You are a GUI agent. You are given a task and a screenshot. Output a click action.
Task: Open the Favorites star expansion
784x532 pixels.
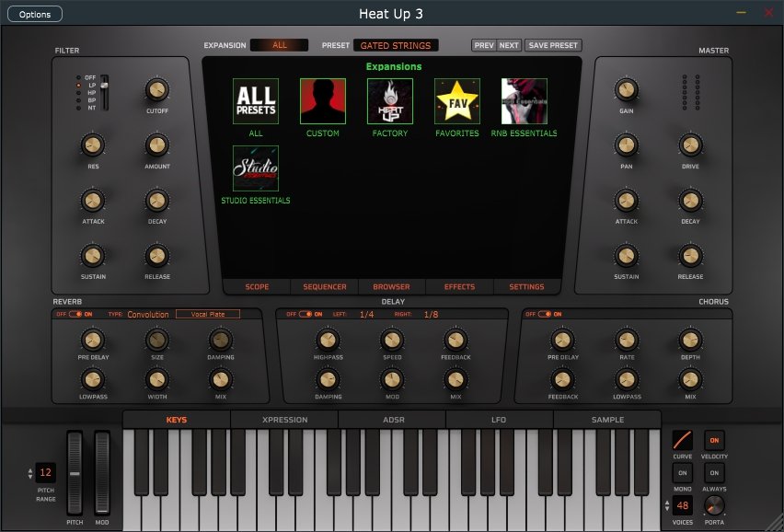457,101
